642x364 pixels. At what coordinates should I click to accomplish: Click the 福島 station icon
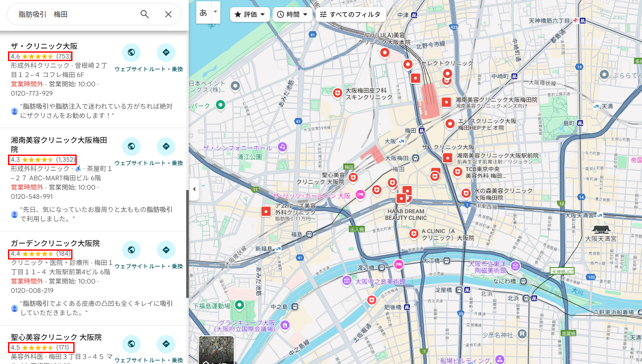click(x=309, y=234)
